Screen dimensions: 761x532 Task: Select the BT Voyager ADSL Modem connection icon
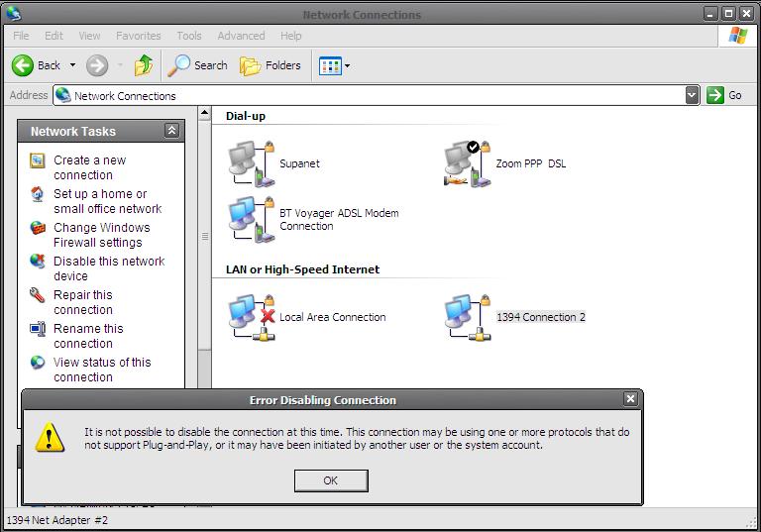pos(252,219)
